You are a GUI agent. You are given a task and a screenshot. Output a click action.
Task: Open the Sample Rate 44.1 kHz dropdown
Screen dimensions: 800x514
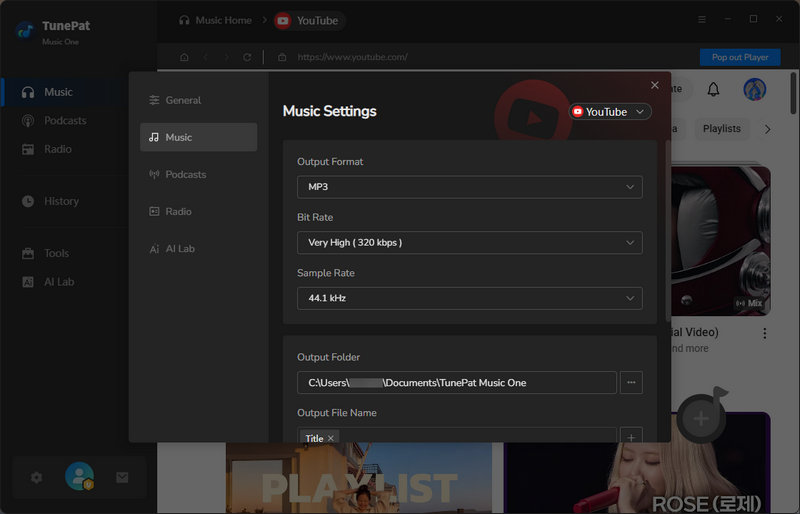469,298
